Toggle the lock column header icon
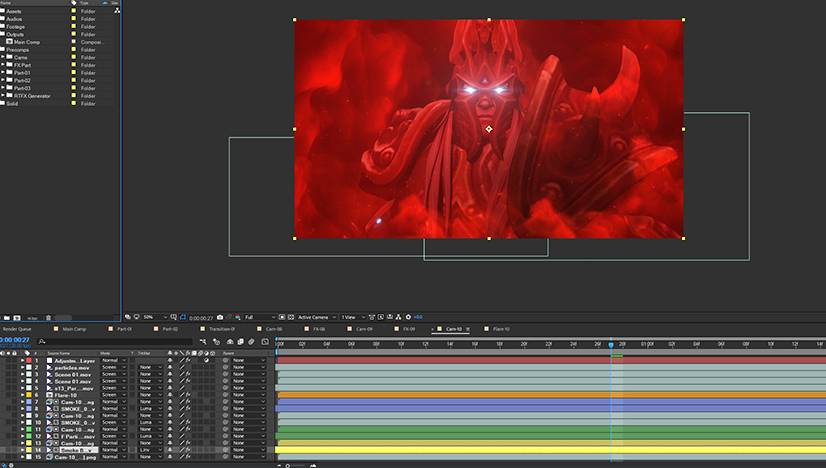The width and height of the screenshot is (826, 468). 14,353
